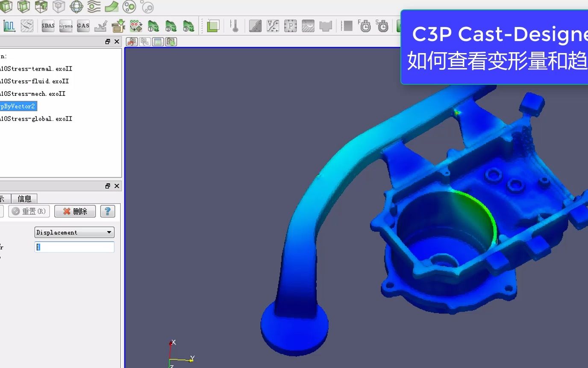Click the red arrow icon in the view toolbar
This screenshot has width=588, height=368.
132,42
